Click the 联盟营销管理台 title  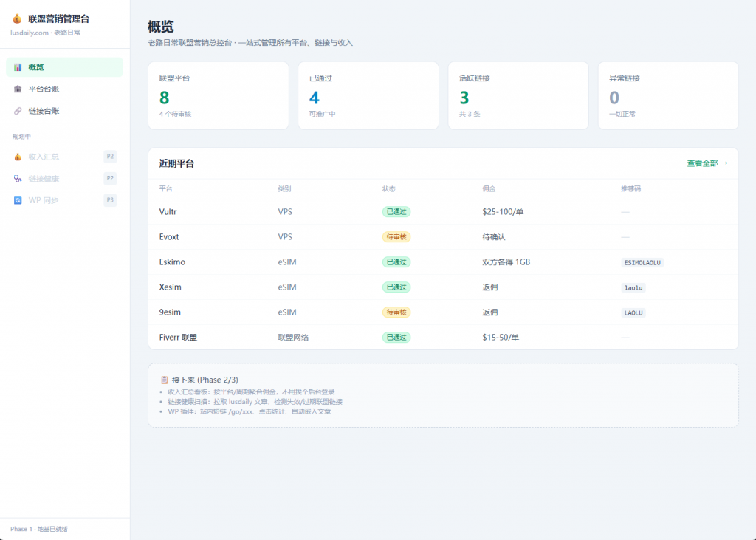click(x=59, y=18)
